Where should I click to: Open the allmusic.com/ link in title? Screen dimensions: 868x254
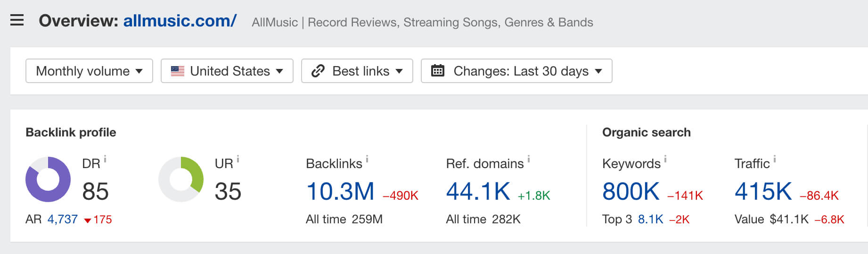(x=180, y=21)
